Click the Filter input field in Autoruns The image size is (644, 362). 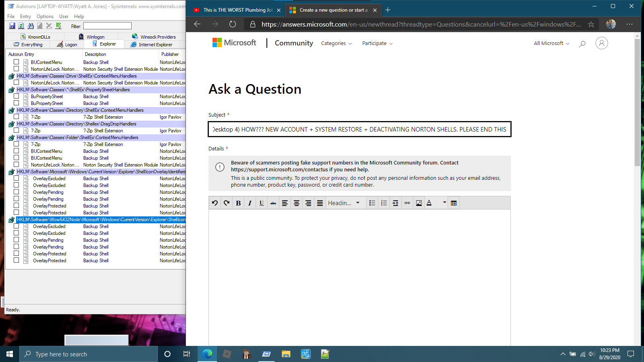click(x=107, y=26)
